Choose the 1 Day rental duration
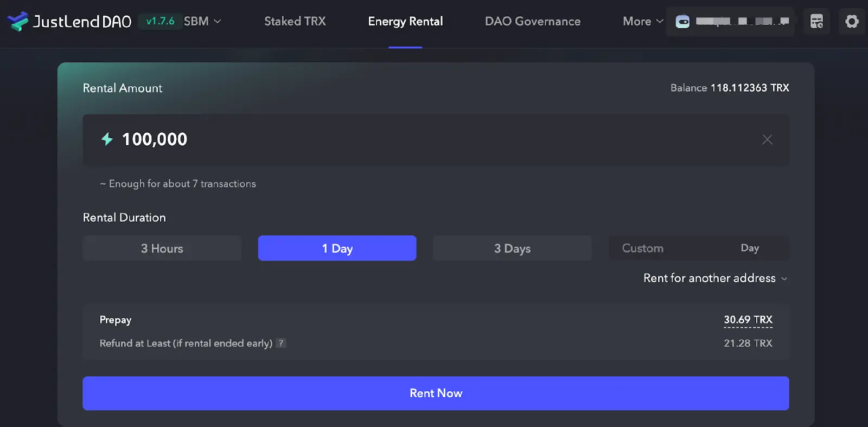The height and width of the screenshot is (427, 868). [x=337, y=248]
